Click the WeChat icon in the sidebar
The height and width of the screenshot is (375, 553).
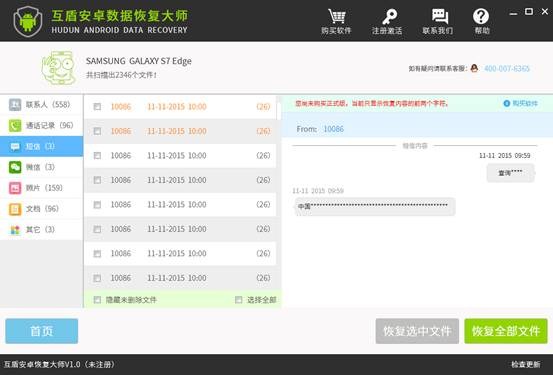pyautogui.click(x=15, y=167)
